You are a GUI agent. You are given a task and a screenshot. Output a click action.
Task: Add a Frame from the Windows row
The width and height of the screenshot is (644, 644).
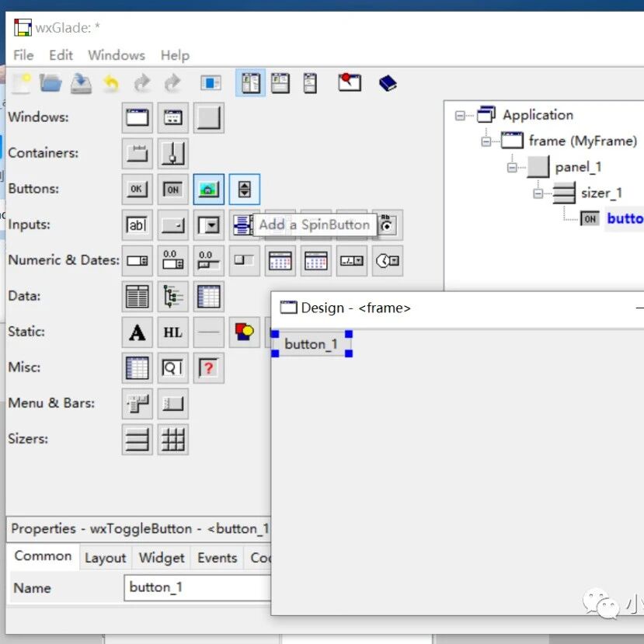pos(138,118)
